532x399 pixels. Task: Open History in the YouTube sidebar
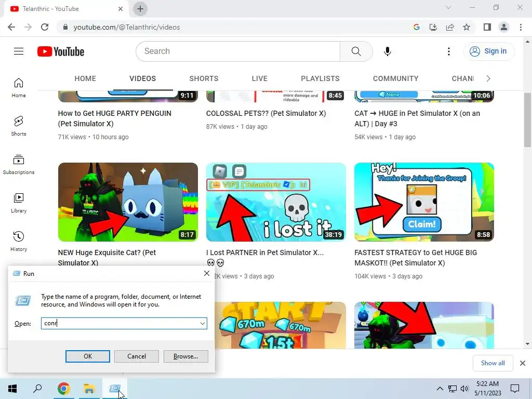pos(19,241)
